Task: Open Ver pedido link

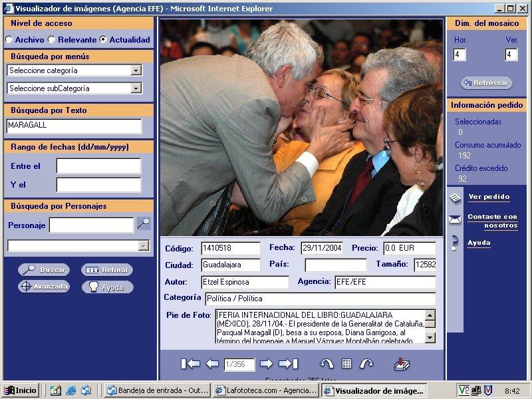Action: tap(489, 197)
